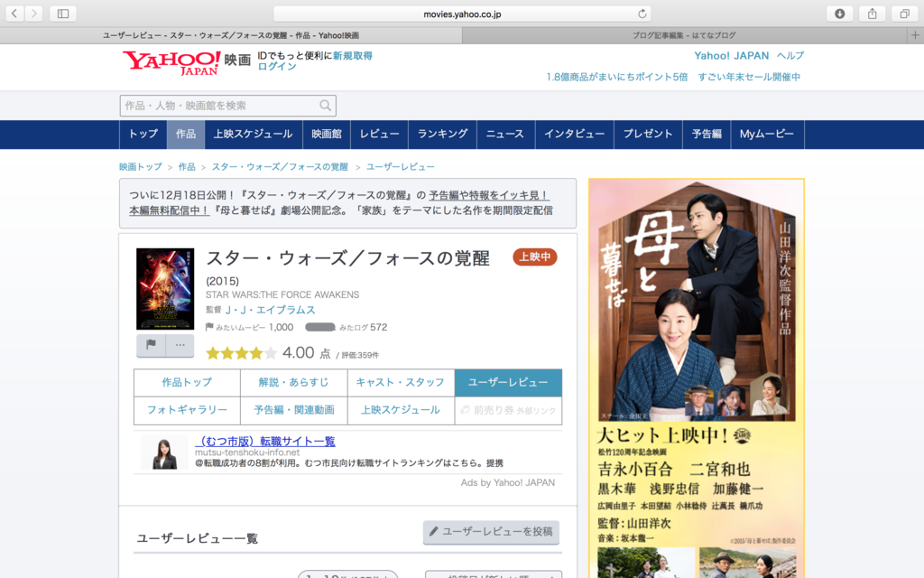Click 映画トップ in the breadcrumb
Screen dimensions: 924x578
click(x=140, y=167)
